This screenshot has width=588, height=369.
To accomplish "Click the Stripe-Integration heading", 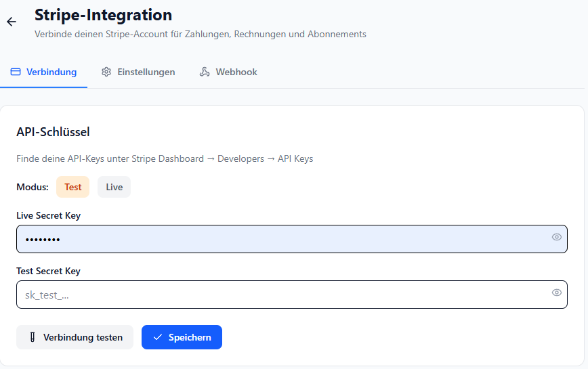I will coord(103,15).
